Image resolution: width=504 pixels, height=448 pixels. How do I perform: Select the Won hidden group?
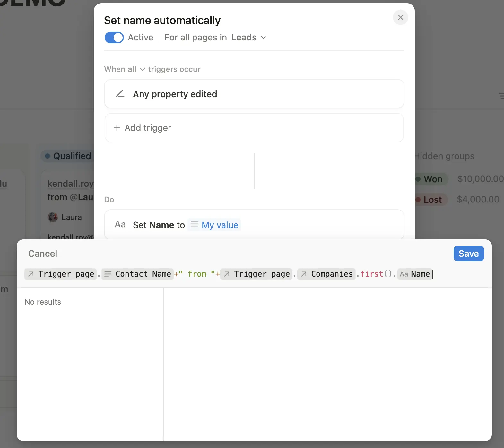[432, 179]
